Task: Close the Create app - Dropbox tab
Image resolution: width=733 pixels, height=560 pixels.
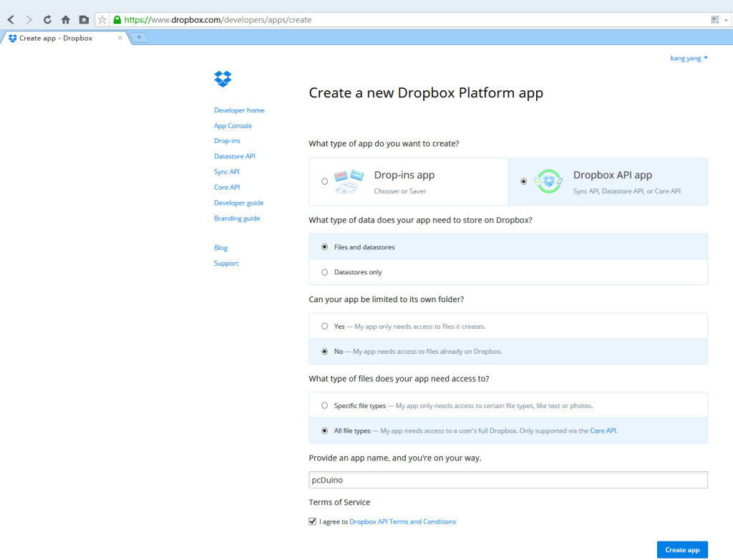Action: coord(120,38)
